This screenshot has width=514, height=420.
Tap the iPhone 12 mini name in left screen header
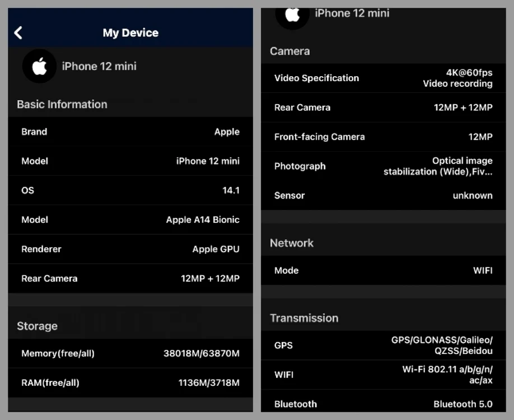point(99,66)
